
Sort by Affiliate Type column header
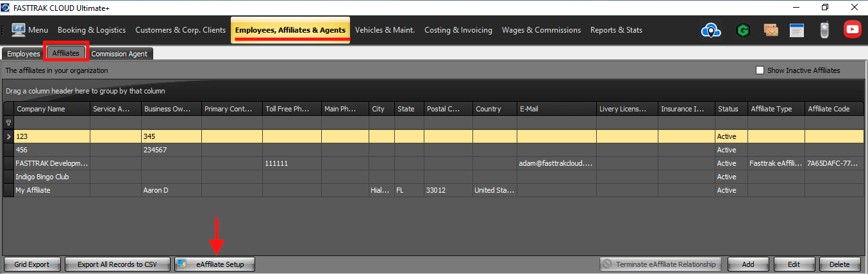776,109
